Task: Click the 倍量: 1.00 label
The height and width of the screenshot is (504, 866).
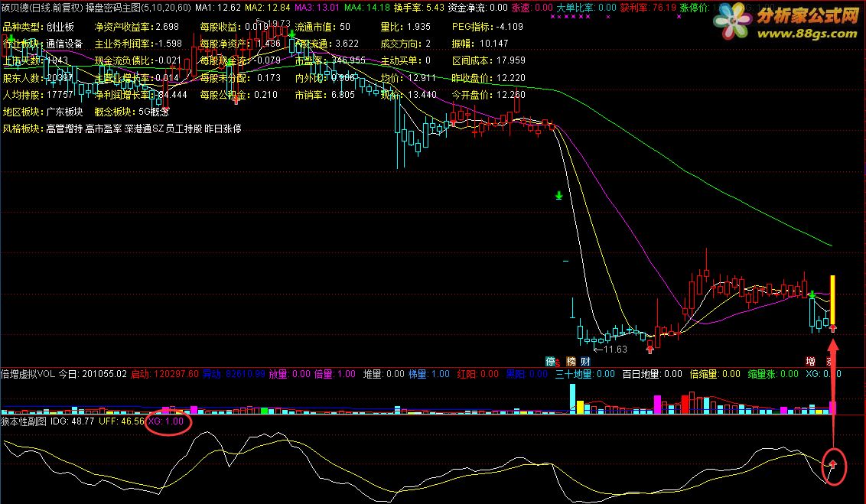Action: pyautogui.click(x=334, y=374)
